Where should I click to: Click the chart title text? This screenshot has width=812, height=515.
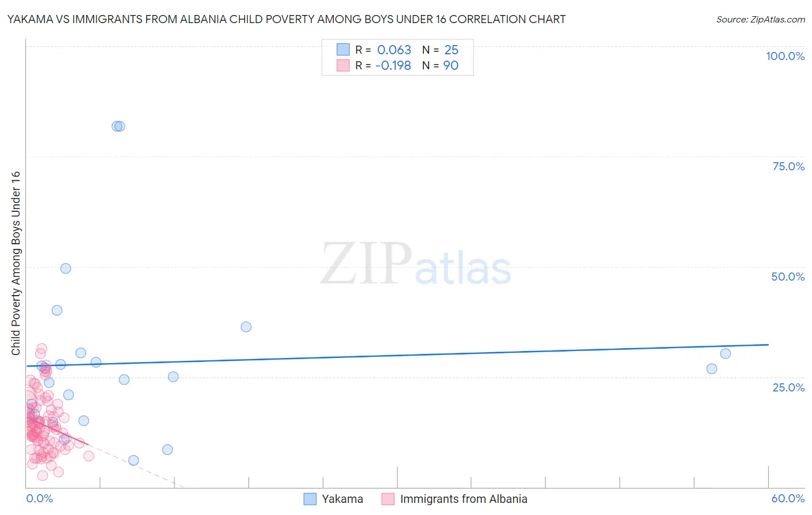(x=286, y=19)
